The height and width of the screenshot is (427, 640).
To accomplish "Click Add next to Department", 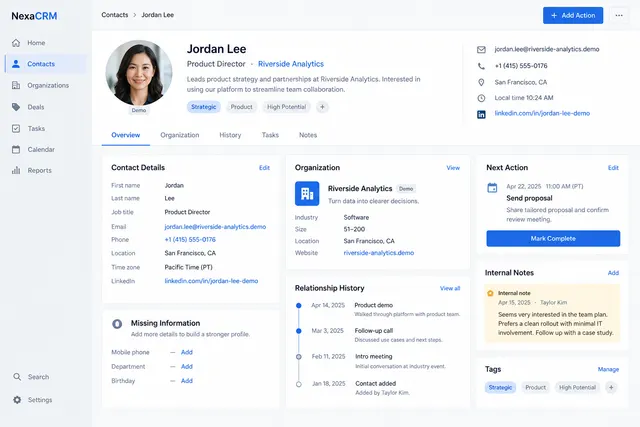I will (187, 367).
